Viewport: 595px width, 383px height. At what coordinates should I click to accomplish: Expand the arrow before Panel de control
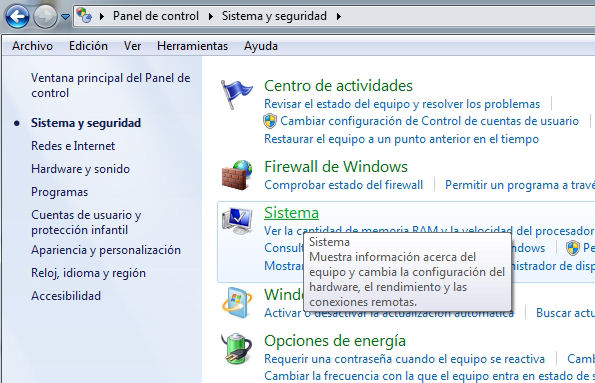coord(102,16)
